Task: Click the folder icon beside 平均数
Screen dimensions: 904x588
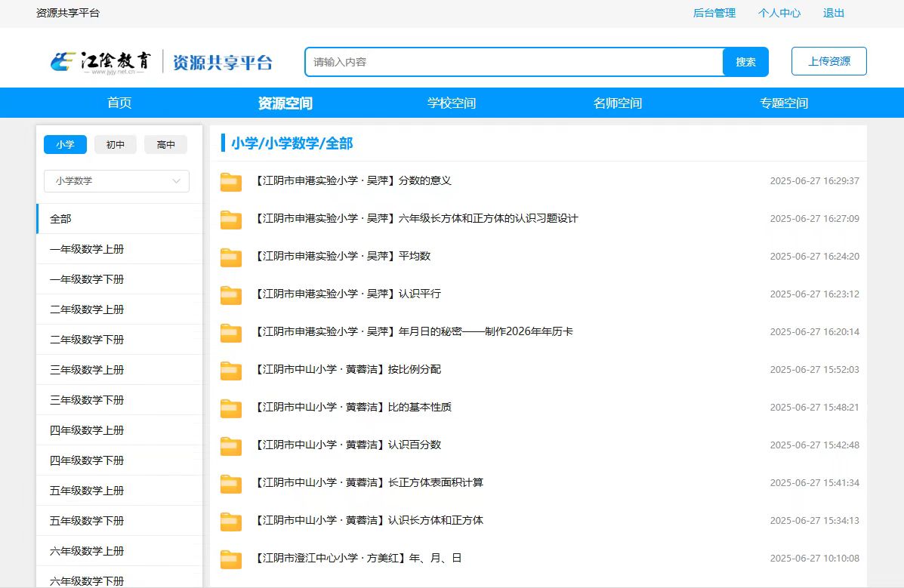Action: click(230, 257)
